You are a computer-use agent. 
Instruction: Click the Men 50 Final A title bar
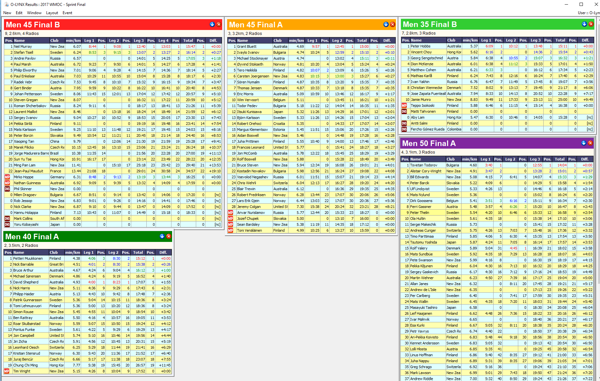pos(497,143)
